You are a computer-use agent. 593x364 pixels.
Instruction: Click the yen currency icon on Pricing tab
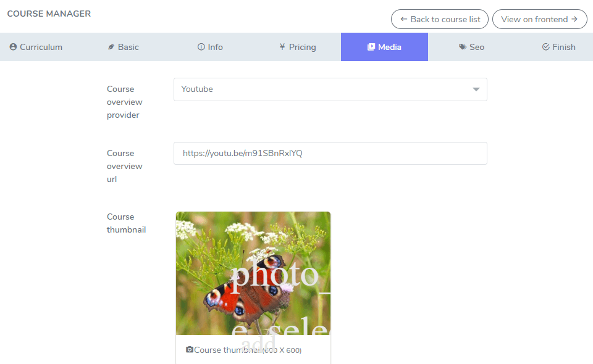click(x=282, y=47)
